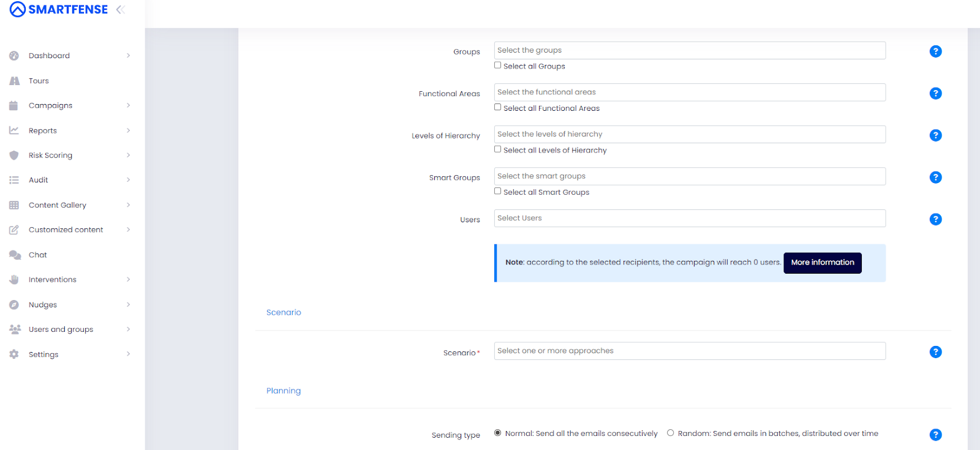Viewport: 980px width, 450px height.
Task: Click the Scenario section heading
Action: [x=284, y=312]
